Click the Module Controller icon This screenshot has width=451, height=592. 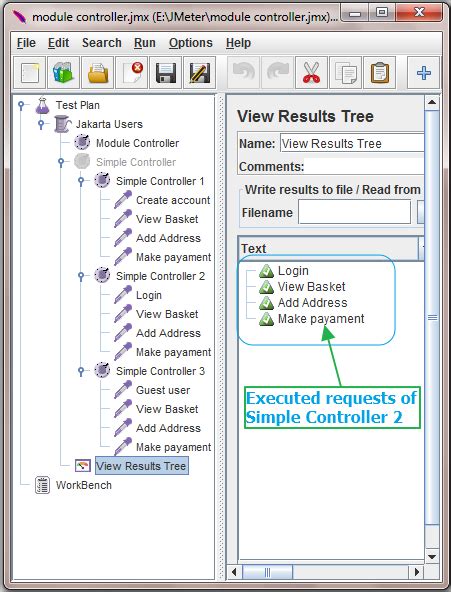(x=82, y=143)
